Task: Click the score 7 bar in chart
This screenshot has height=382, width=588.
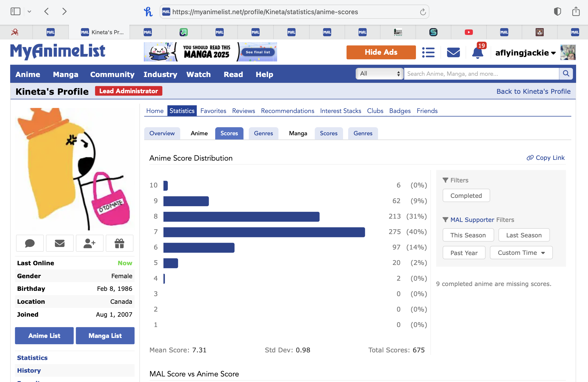Action: tap(264, 232)
